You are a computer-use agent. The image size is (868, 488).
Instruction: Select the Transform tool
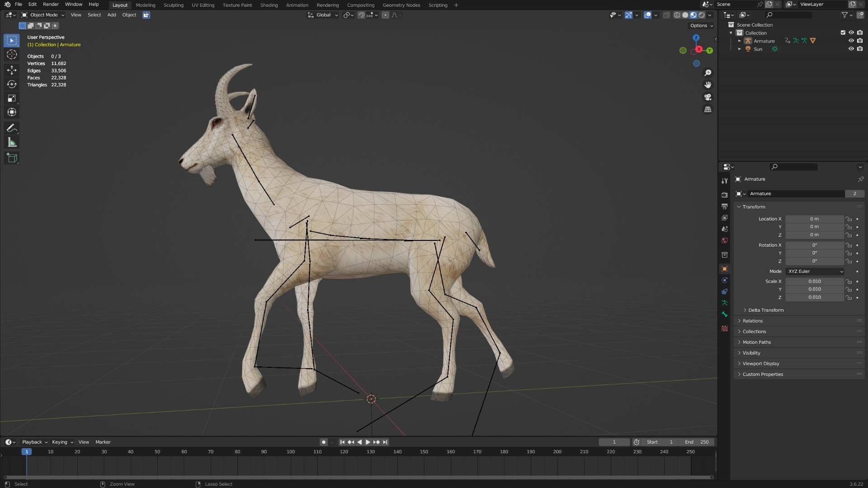tap(12, 112)
